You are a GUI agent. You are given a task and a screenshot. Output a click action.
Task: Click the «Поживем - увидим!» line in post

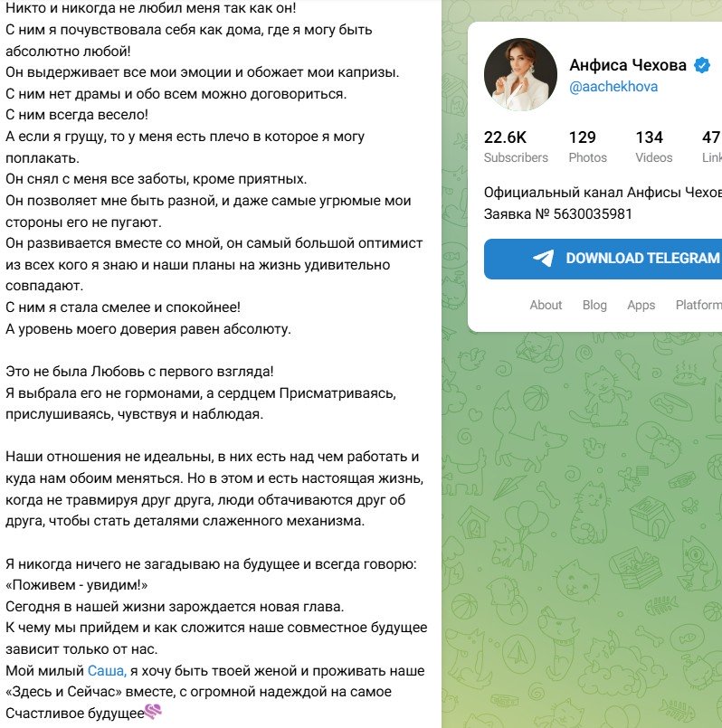pos(76,585)
